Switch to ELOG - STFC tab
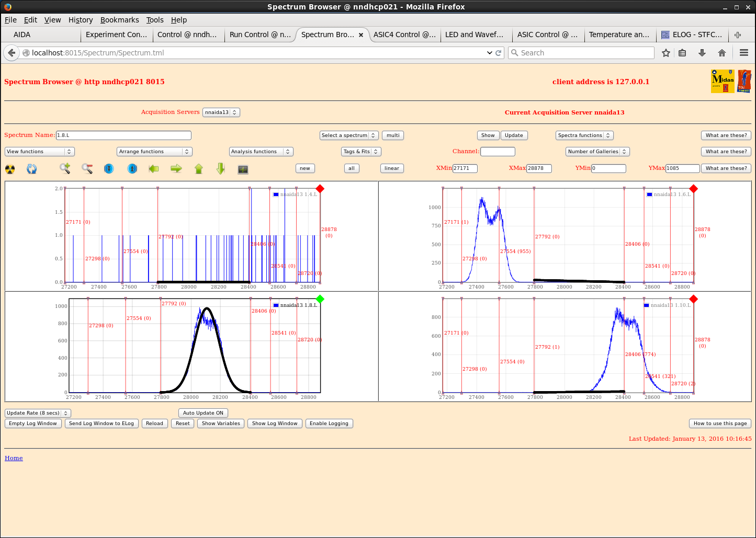 692,35
